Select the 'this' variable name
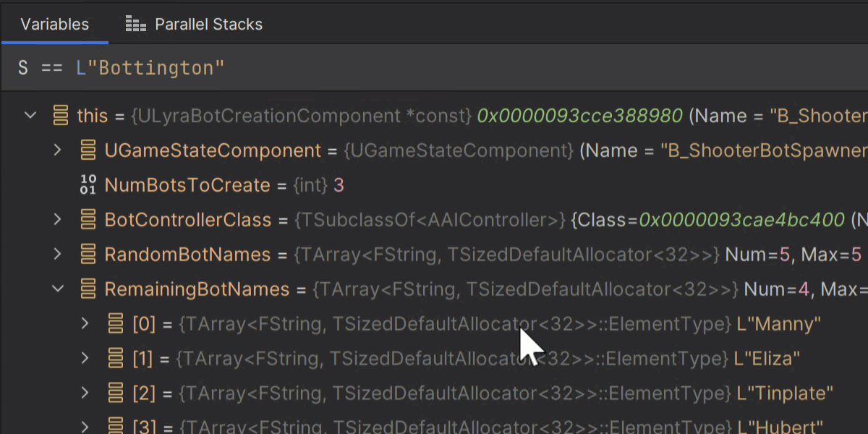 tap(92, 116)
